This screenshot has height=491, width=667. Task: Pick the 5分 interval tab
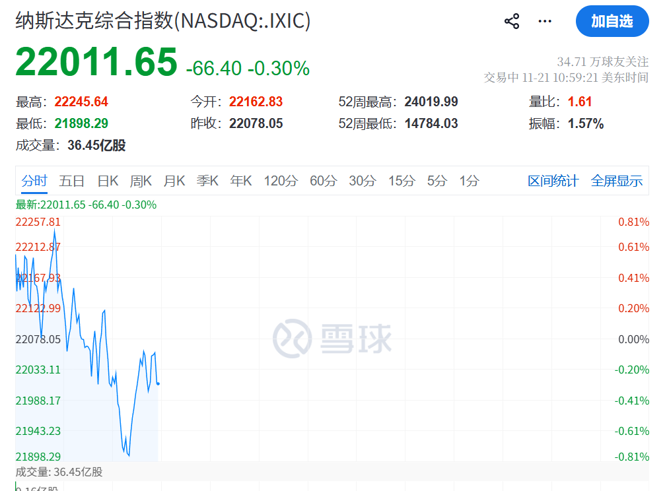[x=437, y=181]
